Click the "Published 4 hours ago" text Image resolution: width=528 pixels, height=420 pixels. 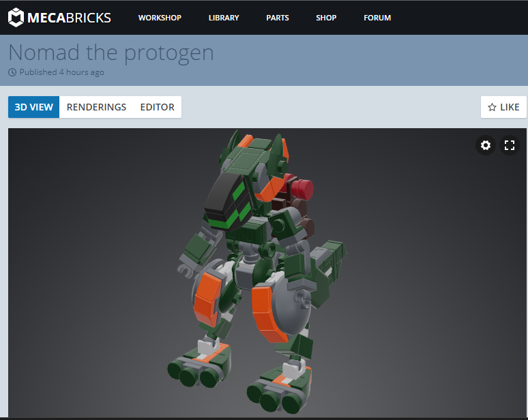pos(61,72)
